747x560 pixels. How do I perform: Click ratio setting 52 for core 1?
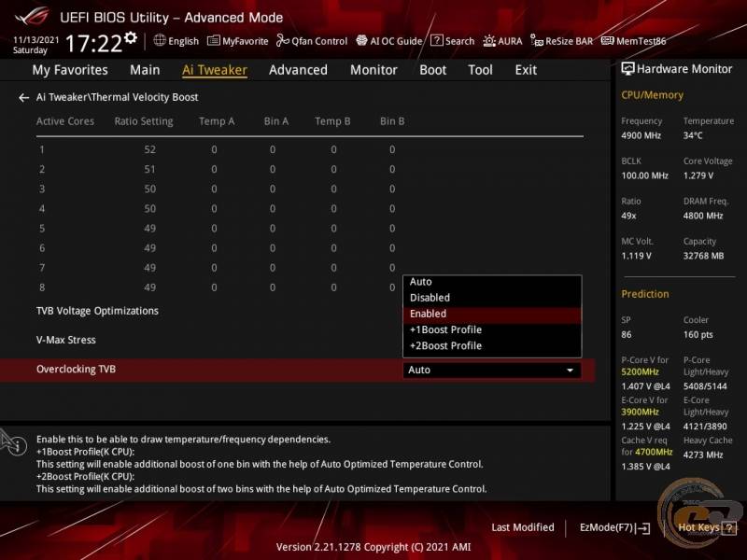[149, 149]
